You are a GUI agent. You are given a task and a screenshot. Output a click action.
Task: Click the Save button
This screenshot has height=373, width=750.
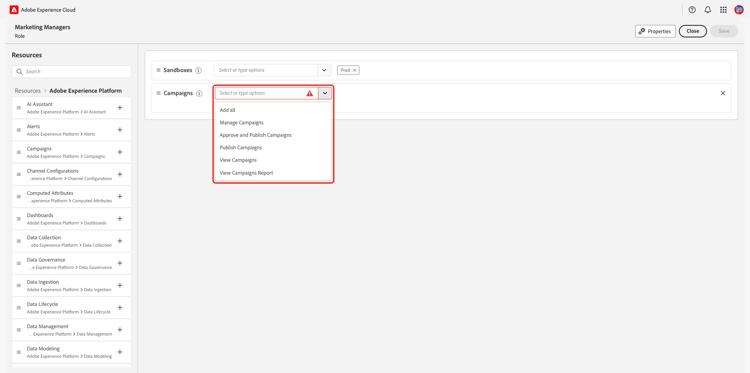pyautogui.click(x=724, y=31)
